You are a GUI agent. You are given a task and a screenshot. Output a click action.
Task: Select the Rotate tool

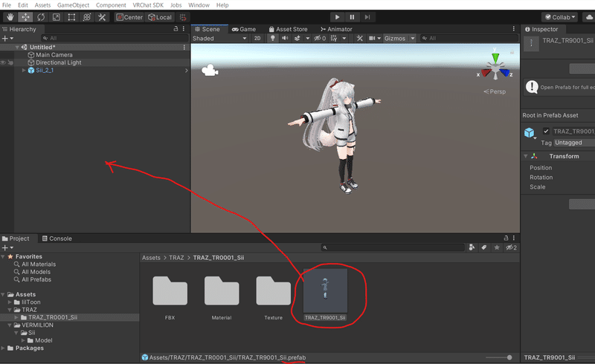coord(41,17)
